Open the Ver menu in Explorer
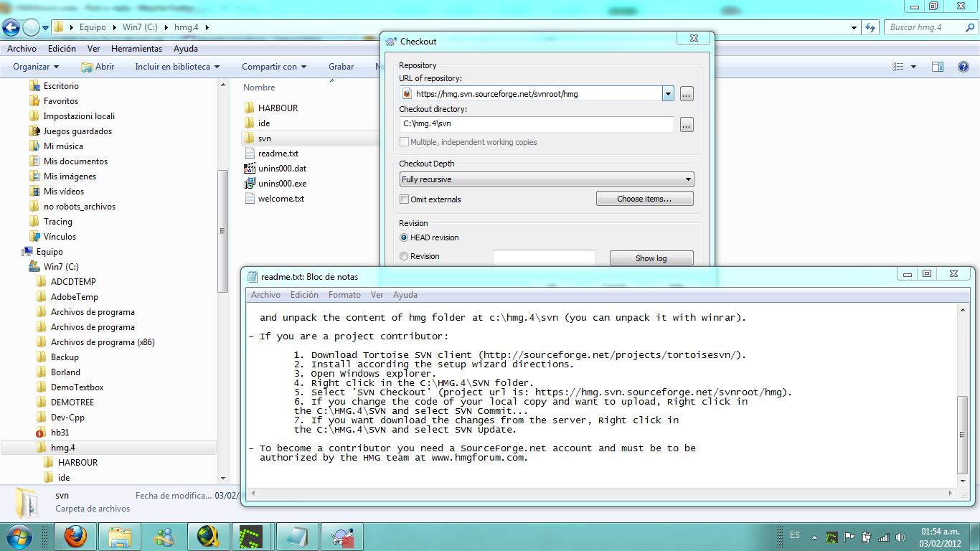This screenshot has width=980, height=551. 93,49
